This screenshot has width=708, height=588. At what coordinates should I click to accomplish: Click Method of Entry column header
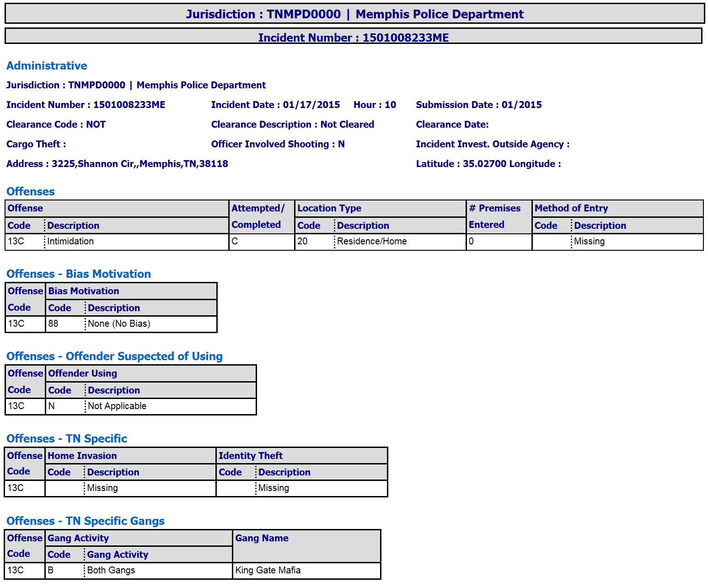click(x=618, y=208)
